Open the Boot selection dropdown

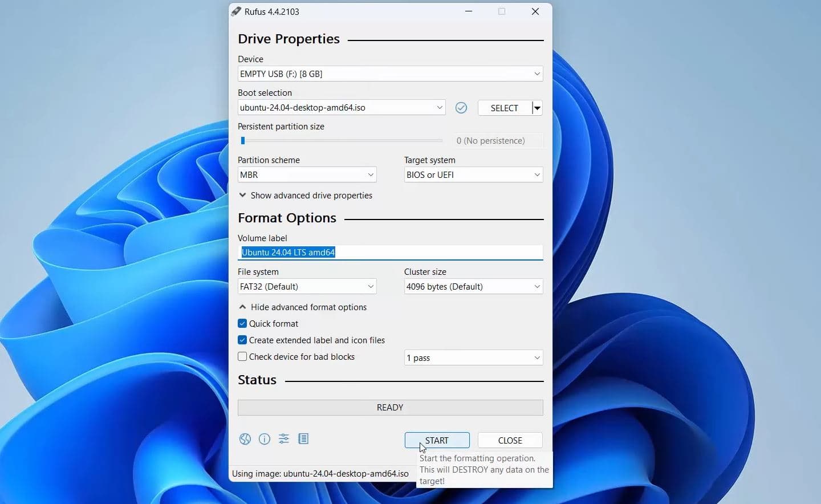[341, 108]
